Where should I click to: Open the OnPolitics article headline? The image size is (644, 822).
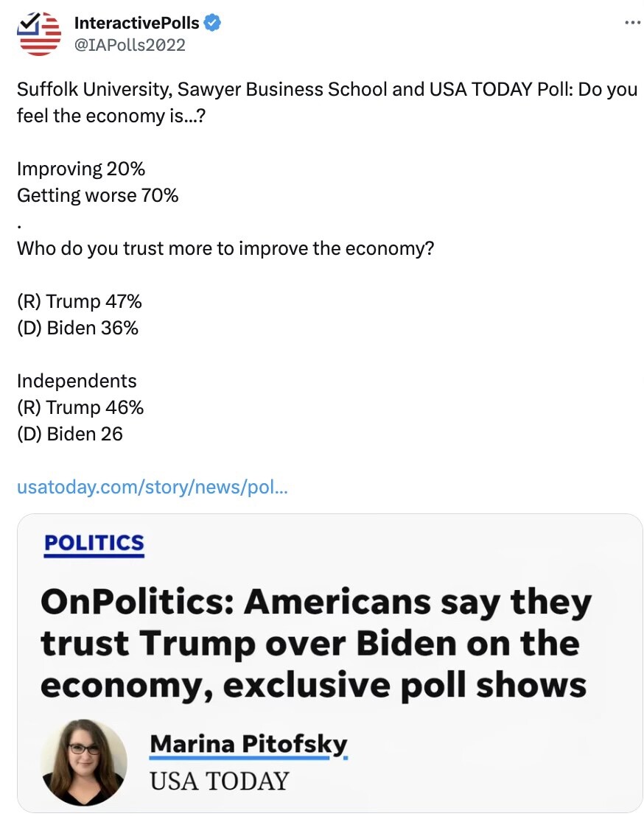click(x=315, y=643)
